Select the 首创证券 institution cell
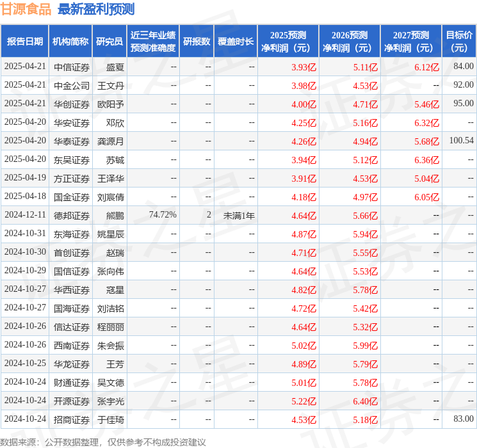The width and height of the screenshot is (477, 448). tap(72, 253)
